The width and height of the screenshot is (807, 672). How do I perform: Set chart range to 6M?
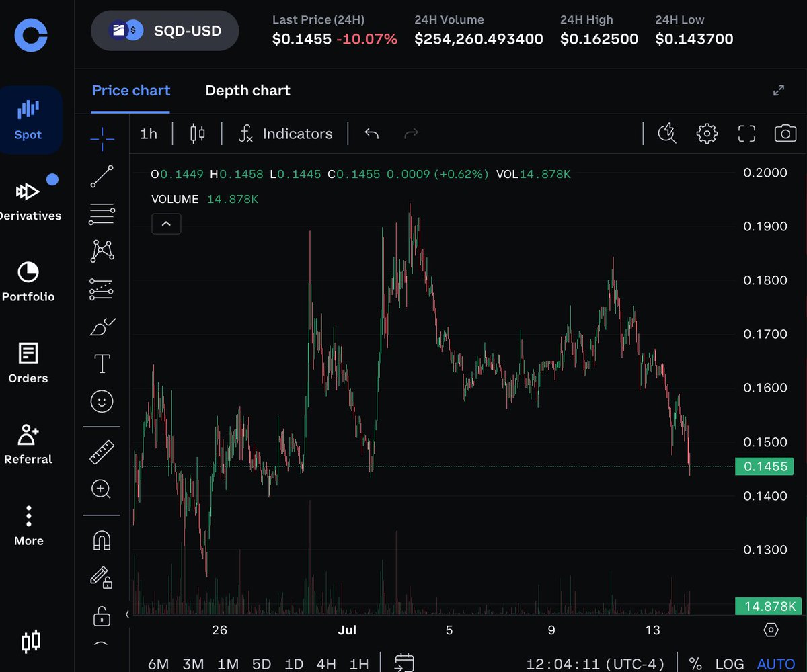[158, 664]
